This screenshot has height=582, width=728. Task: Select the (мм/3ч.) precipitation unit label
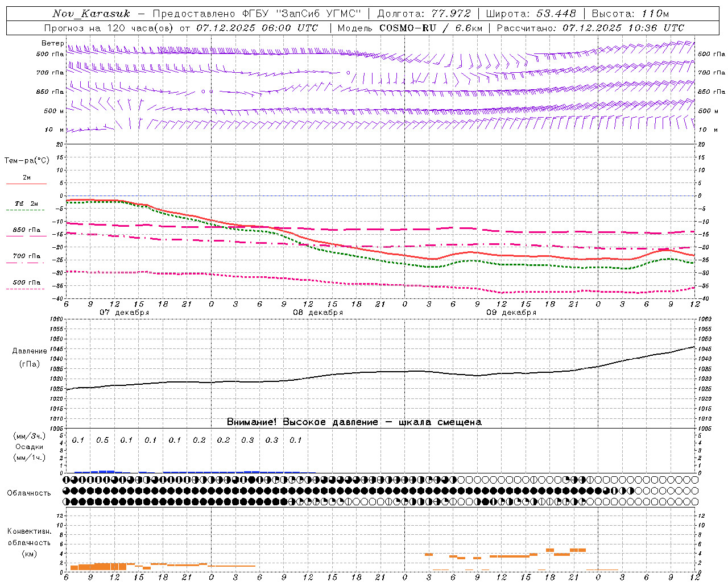coord(30,436)
